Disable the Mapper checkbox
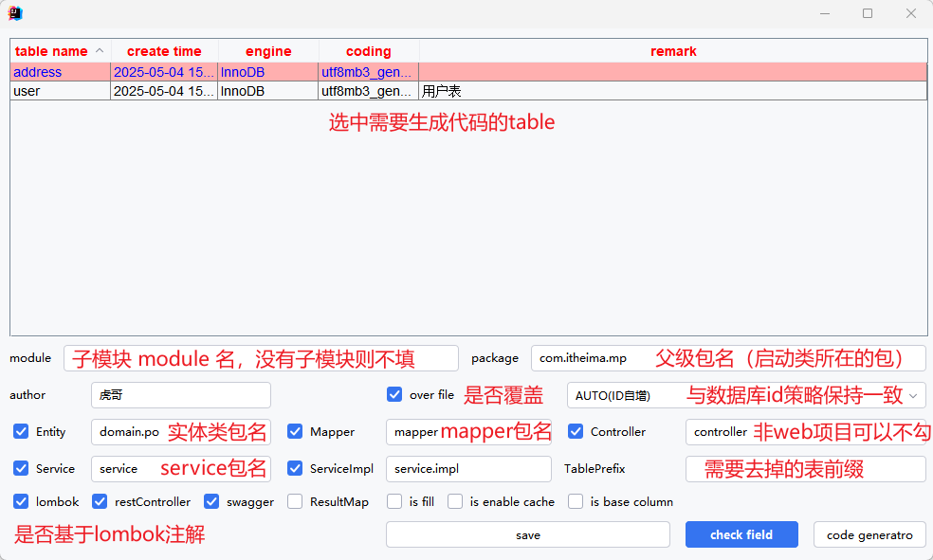Image resolution: width=933 pixels, height=560 pixels. click(x=295, y=431)
